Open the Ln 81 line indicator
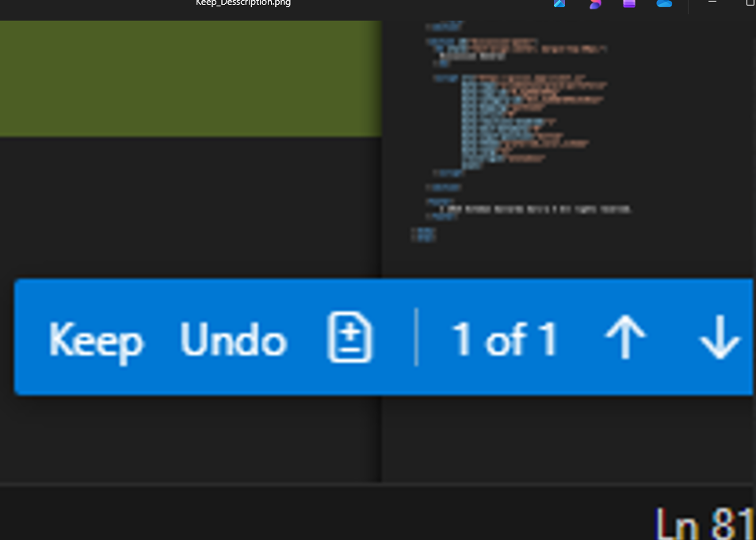756x540 pixels. click(705, 523)
